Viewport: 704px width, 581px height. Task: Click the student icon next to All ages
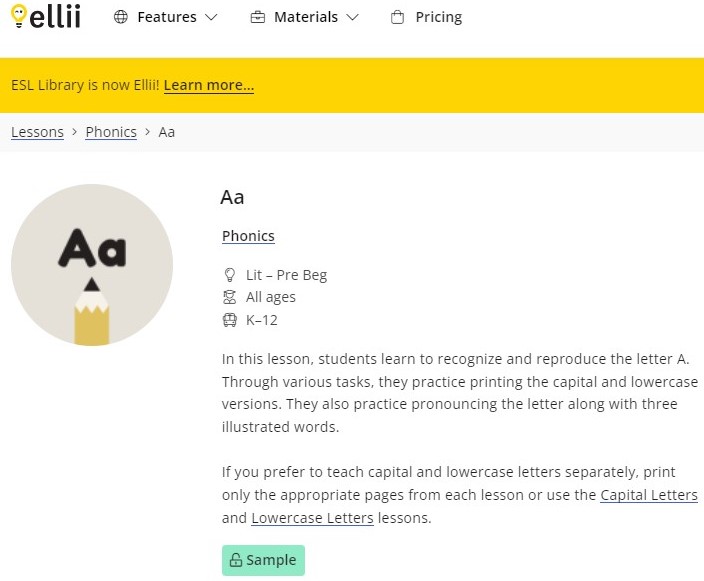[x=229, y=297]
